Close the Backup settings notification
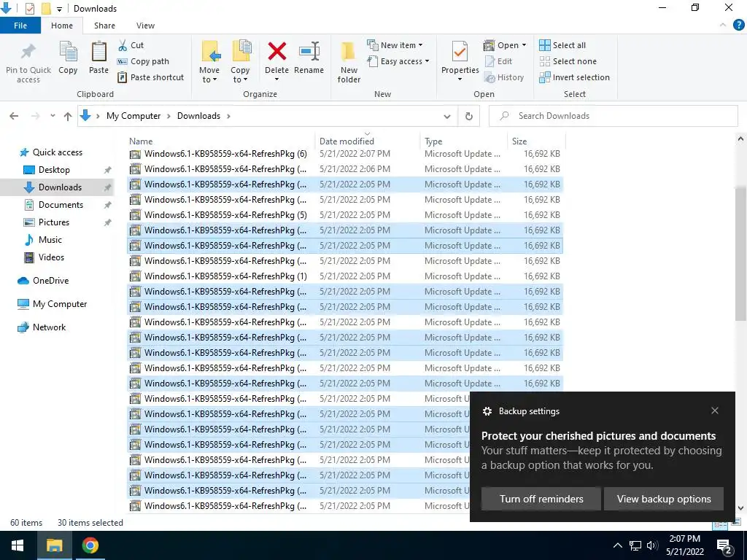Viewport: 747px width, 560px height. (715, 411)
